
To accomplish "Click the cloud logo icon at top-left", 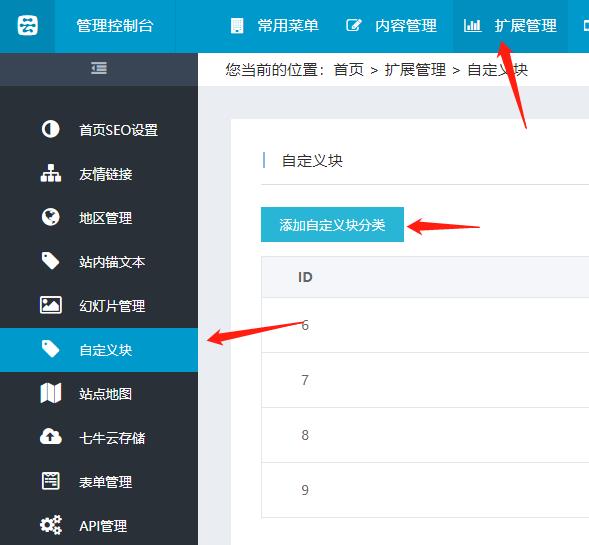I will click(27, 26).
